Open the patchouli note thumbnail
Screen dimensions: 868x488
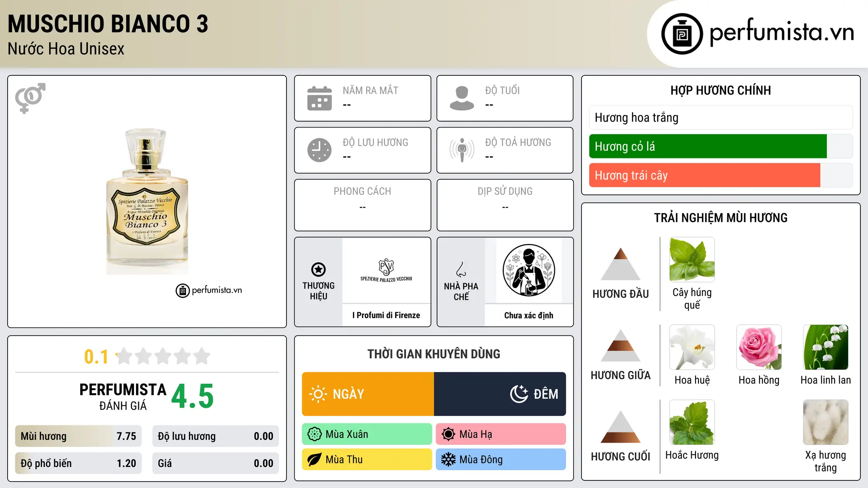(x=692, y=422)
